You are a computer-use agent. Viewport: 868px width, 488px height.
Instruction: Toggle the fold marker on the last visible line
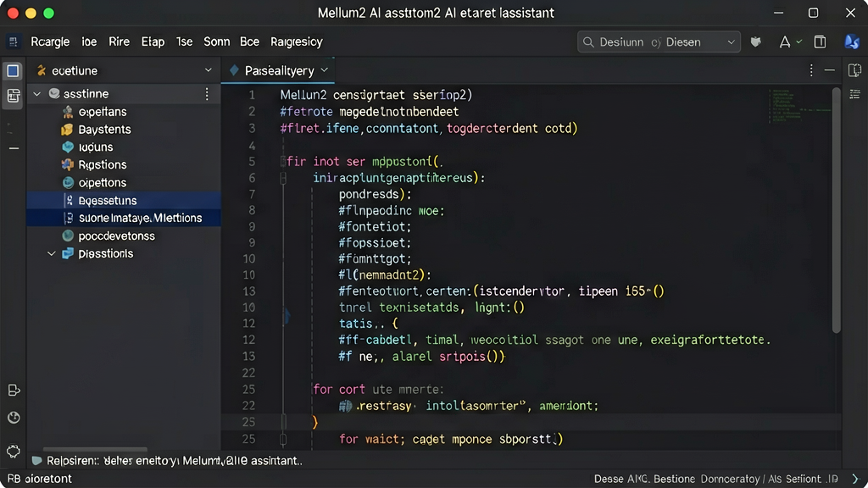point(283,440)
